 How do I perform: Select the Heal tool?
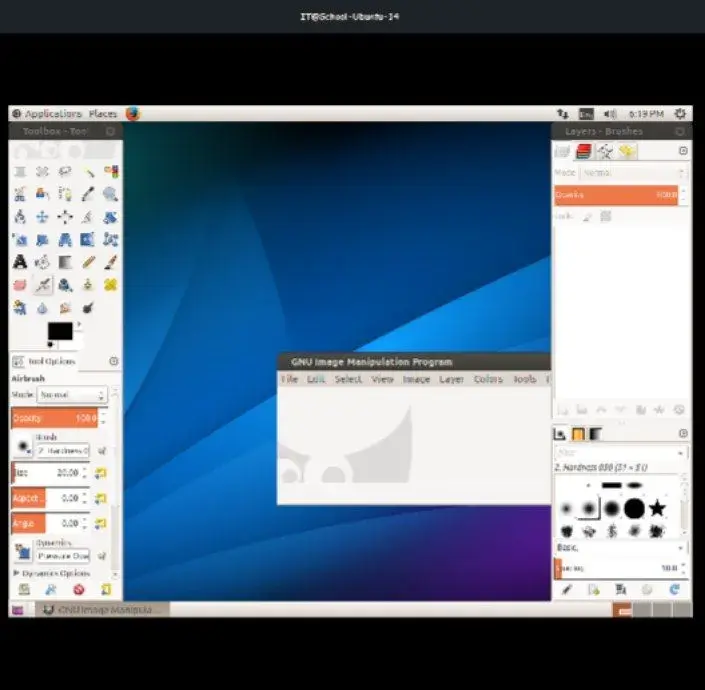click(x=110, y=285)
